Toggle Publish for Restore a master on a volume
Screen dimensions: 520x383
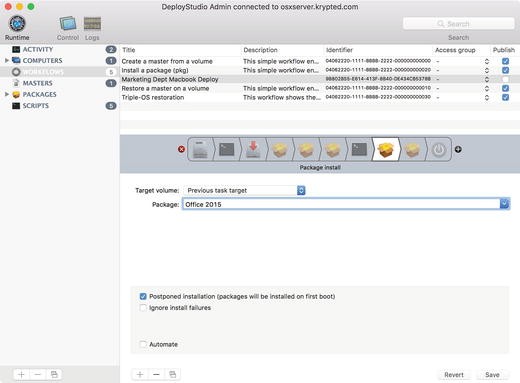[x=505, y=88]
